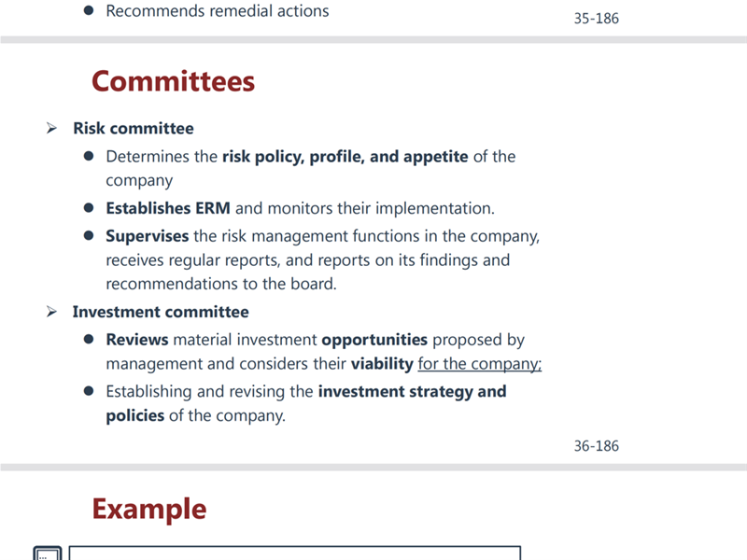Click the bold phrase 'risk policy, profile, and appetite'
The image size is (747, 560).
click(x=345, y=157)
